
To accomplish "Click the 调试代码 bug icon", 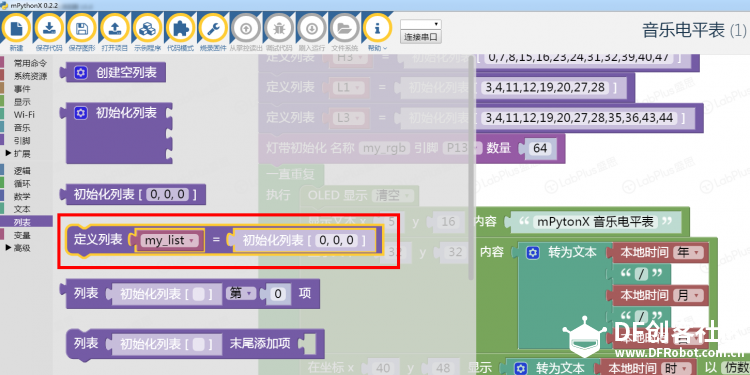I will click(278, 29).
